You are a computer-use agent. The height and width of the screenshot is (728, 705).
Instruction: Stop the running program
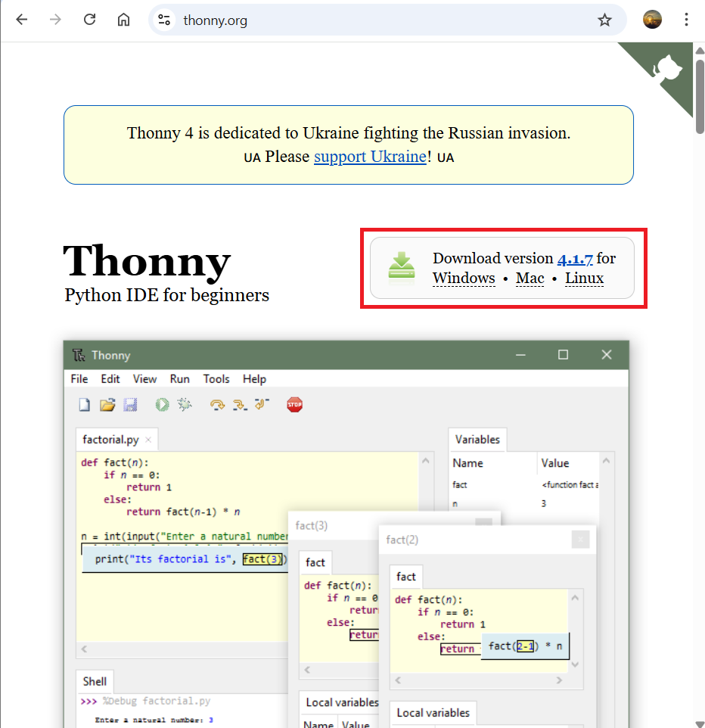tap(294, 404)
